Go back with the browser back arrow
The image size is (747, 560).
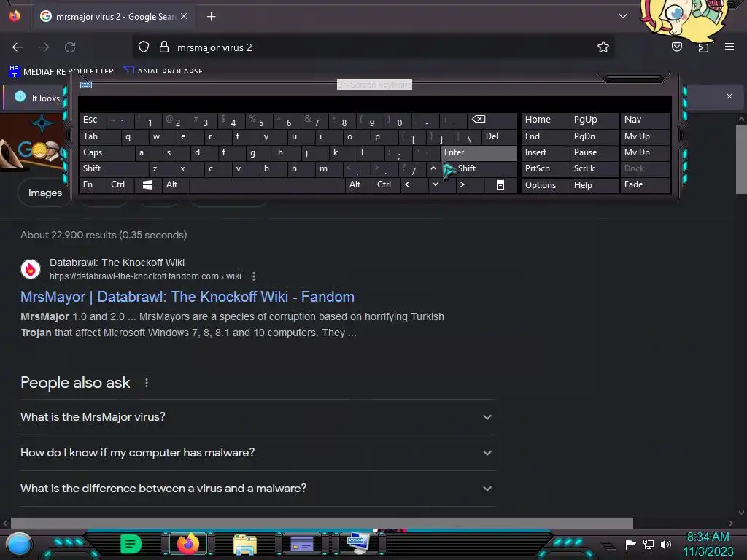(x=18, y=47)
